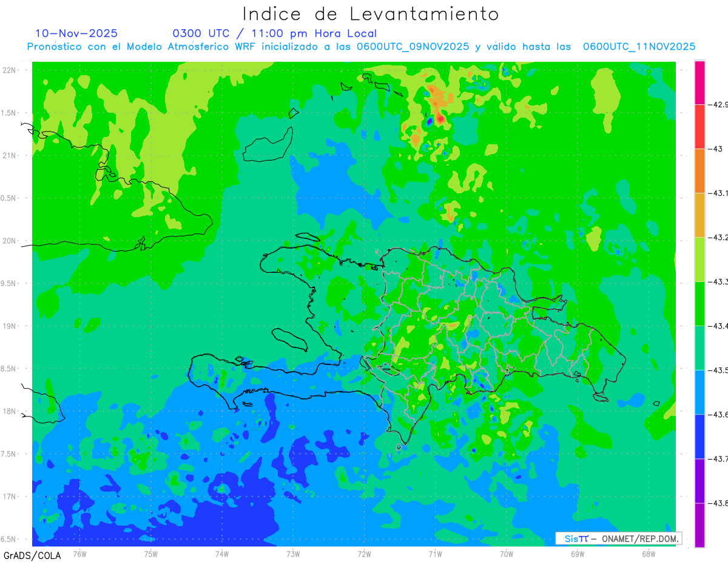Click the '-43.4' colorbar value
This screenshot has height=562, width=728.
[718, 326]
